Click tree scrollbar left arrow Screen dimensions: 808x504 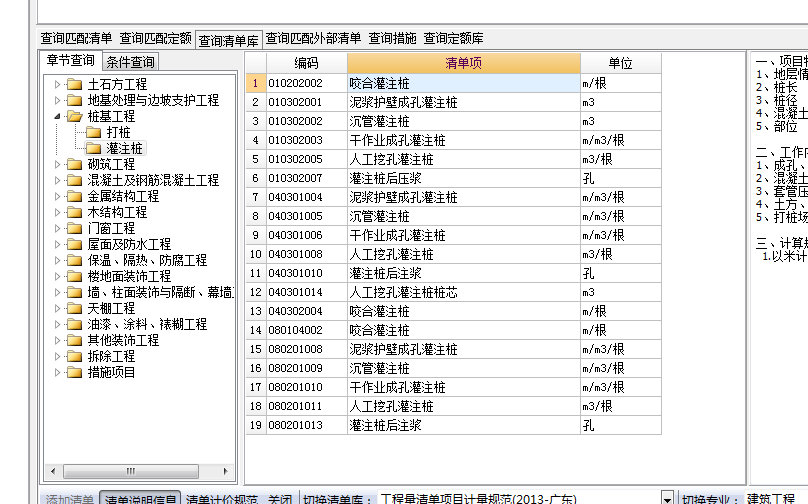[x=53, y=471]
